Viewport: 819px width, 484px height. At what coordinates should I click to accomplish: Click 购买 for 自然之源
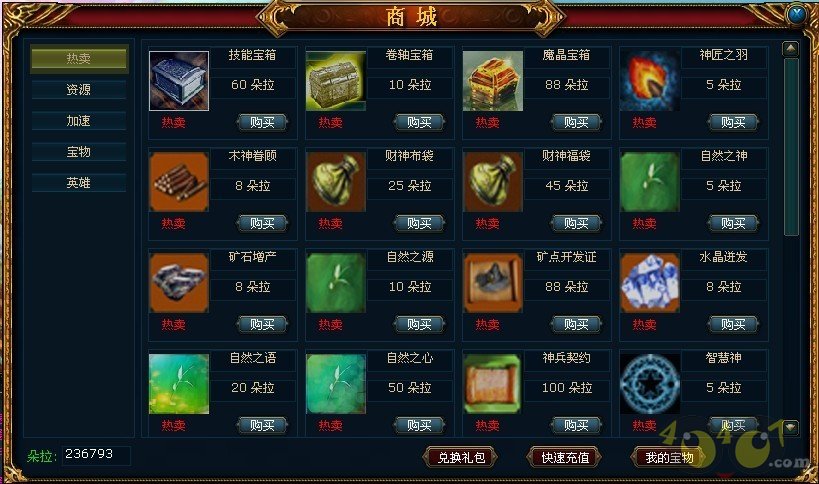pyautogui.click(x=419, y=325)
